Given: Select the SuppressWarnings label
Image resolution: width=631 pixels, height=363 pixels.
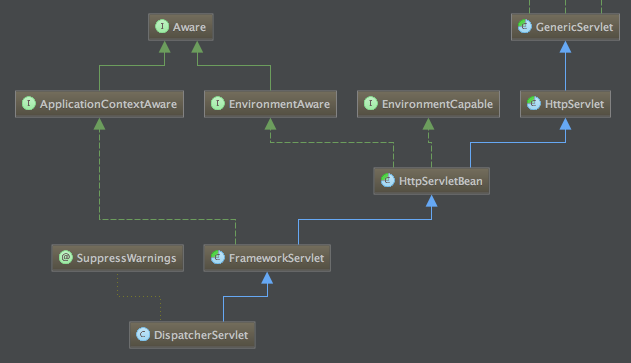Looking at the screenshot, I should click(126, 258).
